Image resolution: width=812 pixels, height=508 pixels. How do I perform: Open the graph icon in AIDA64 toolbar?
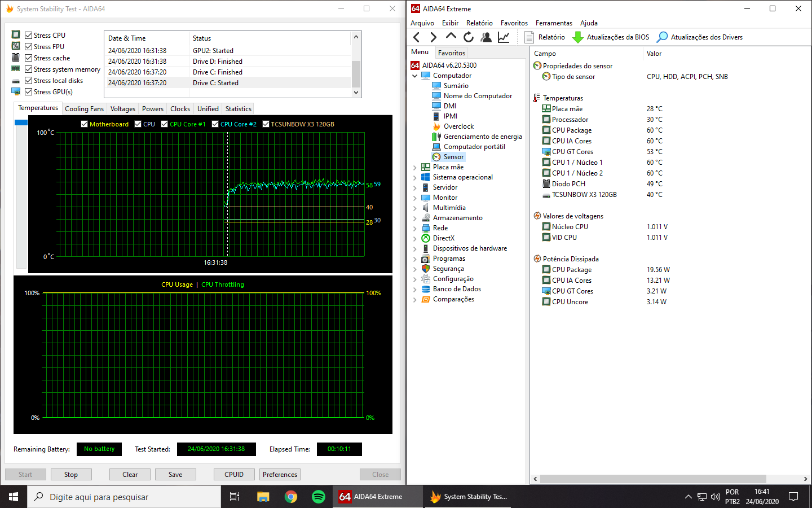coord(504,37)
